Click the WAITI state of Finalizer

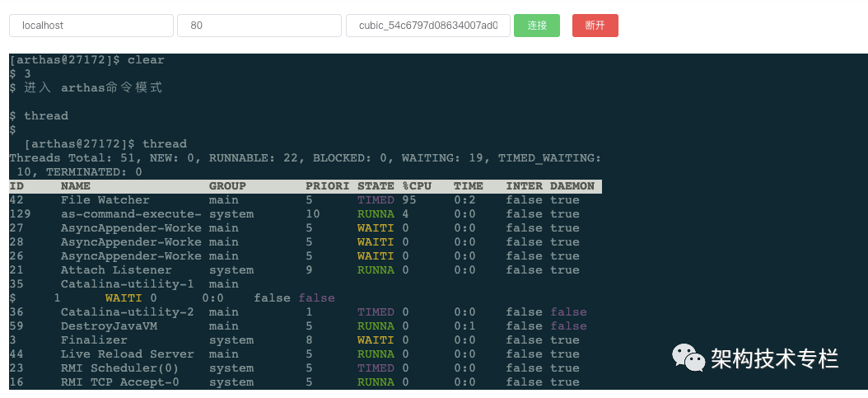click(376, 339)
